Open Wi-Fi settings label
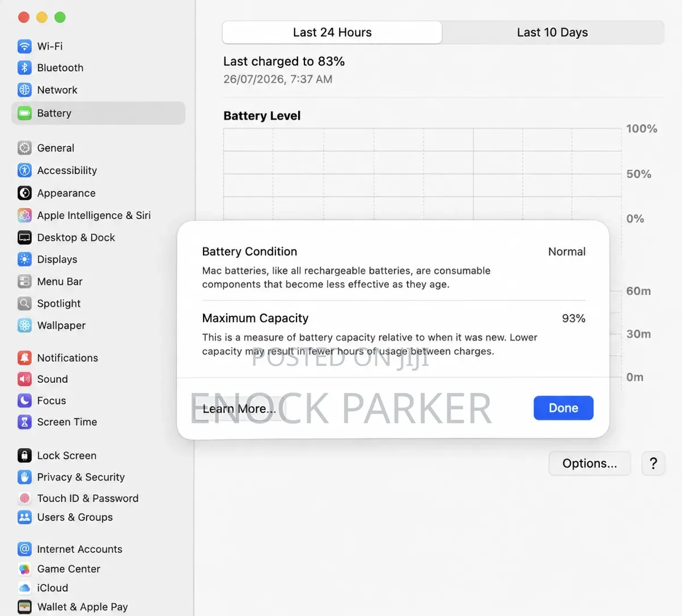682x616 pixels. coord(50,47)
